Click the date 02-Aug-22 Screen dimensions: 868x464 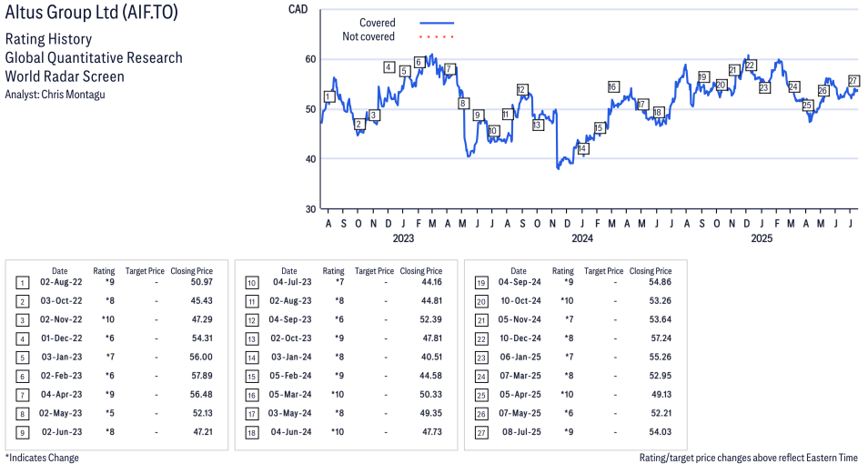pos(61,282)
